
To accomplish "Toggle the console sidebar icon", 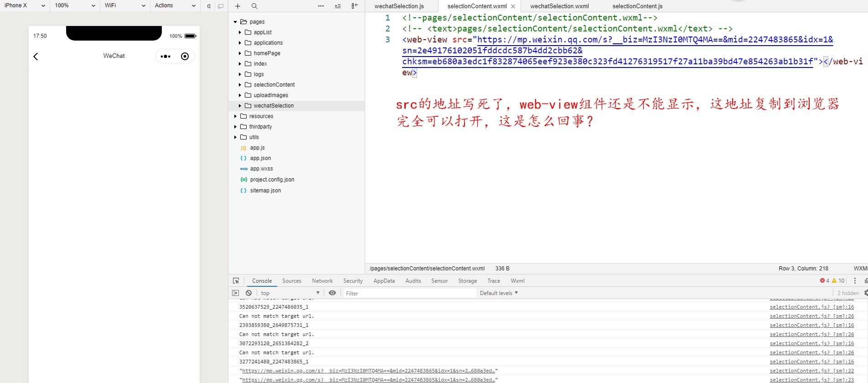I will click(x=235, y=293).
